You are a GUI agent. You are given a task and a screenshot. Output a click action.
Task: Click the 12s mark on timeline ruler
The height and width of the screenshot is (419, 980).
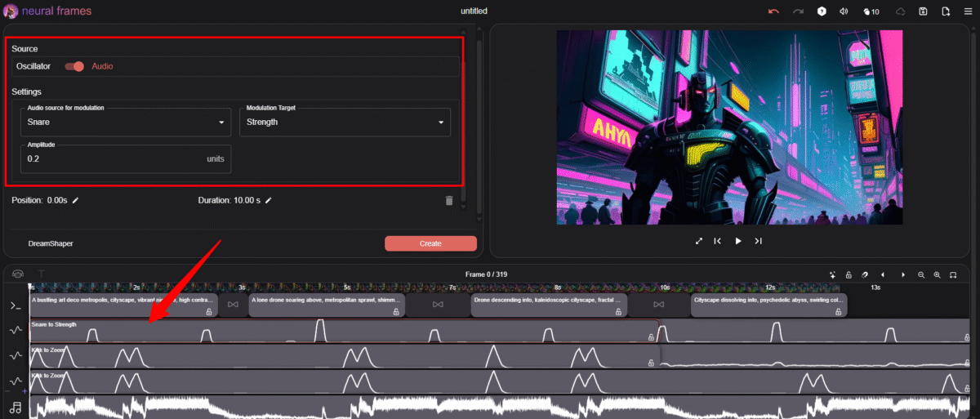[769, 288]
